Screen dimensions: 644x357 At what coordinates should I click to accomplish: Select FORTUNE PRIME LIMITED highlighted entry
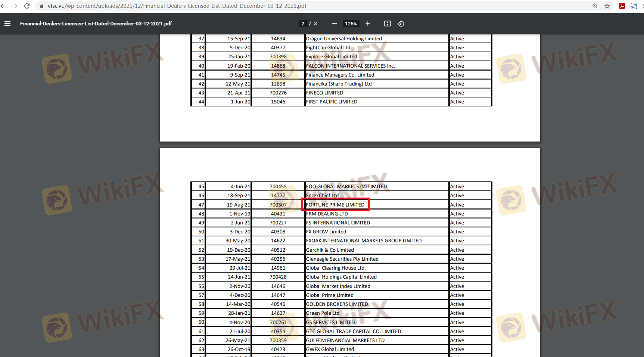(335, 205)
